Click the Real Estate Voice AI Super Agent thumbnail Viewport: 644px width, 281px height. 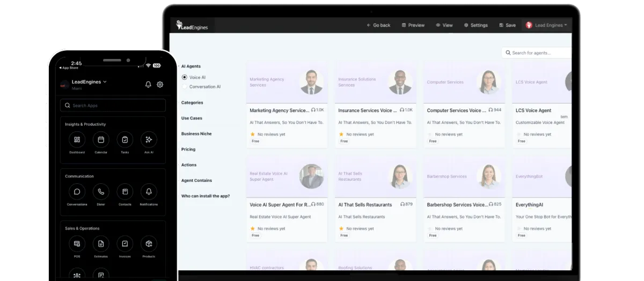coord(287,176)
